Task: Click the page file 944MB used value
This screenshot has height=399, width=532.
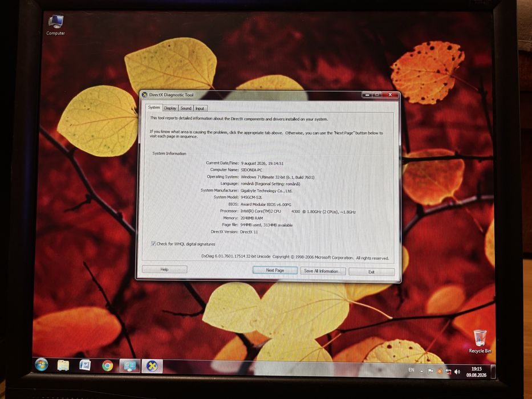Action: point(267,225)
